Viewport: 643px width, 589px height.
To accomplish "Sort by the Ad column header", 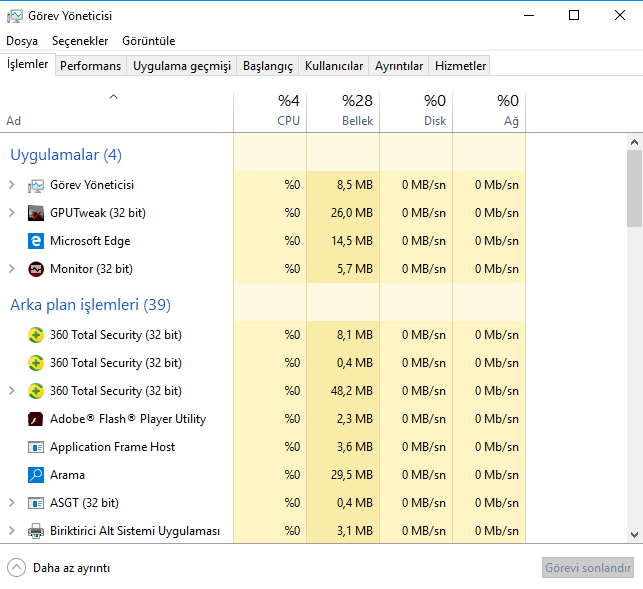I will click(116, 112).
